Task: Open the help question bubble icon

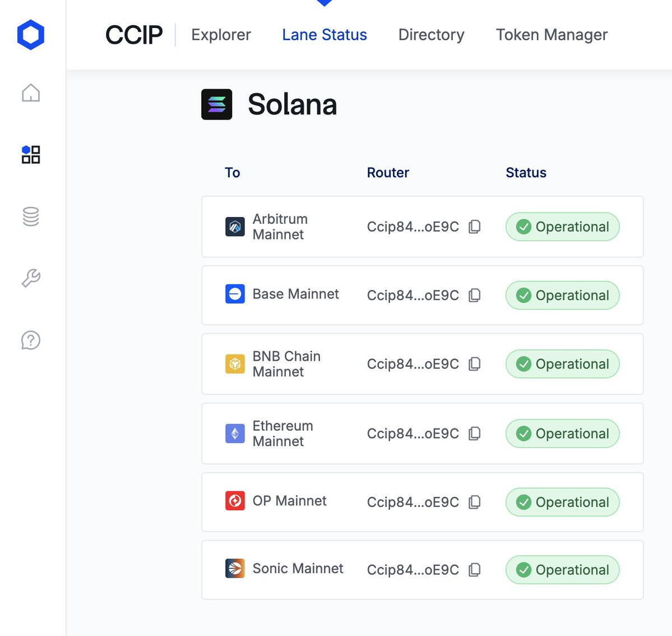Action: (31, 340)
